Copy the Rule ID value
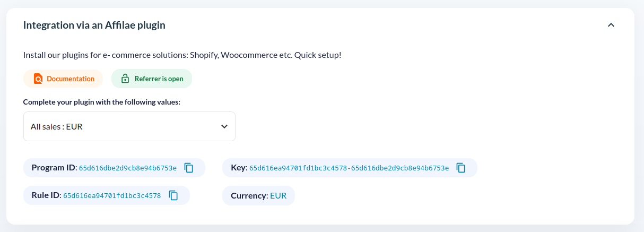Viewport: 644px width, 232px height. click(173, 195)
